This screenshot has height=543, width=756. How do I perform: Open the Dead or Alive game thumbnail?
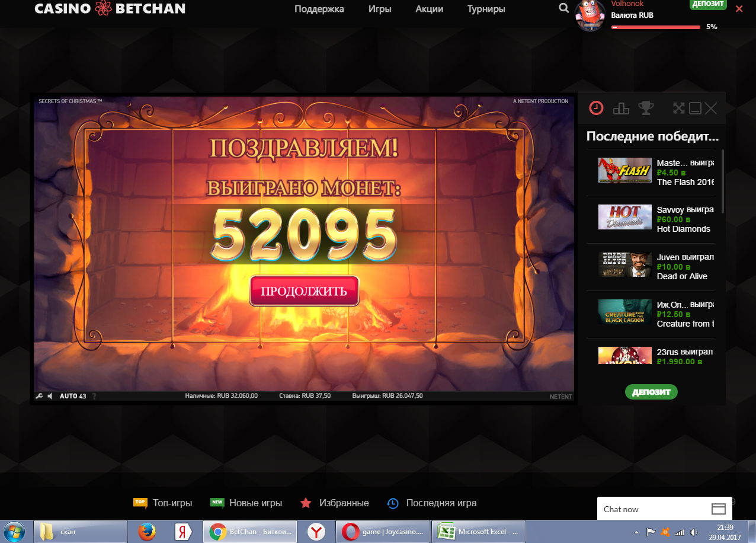[624, 264]
